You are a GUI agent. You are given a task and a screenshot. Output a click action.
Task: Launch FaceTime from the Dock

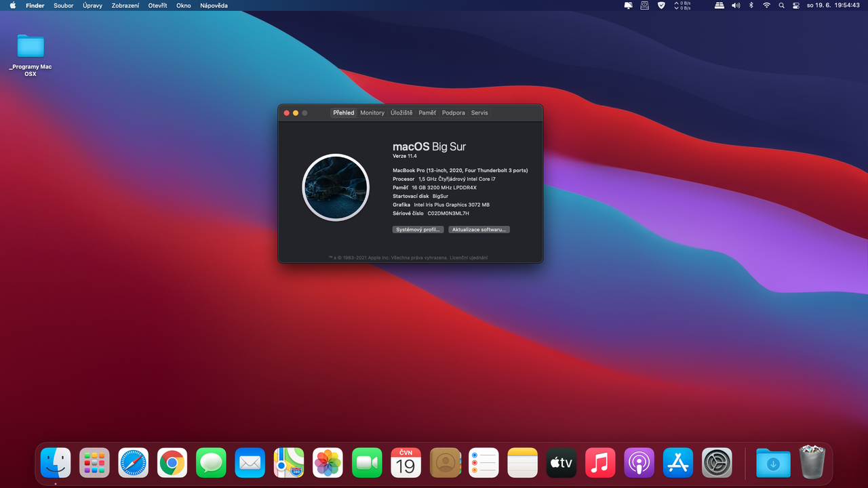pos(367,463)
